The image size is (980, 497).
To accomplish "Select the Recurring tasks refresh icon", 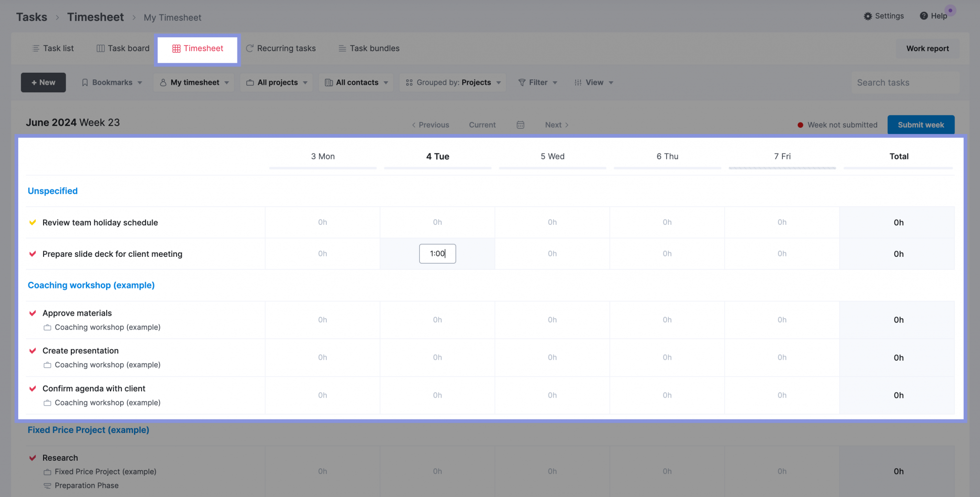I will pos(249,48).
